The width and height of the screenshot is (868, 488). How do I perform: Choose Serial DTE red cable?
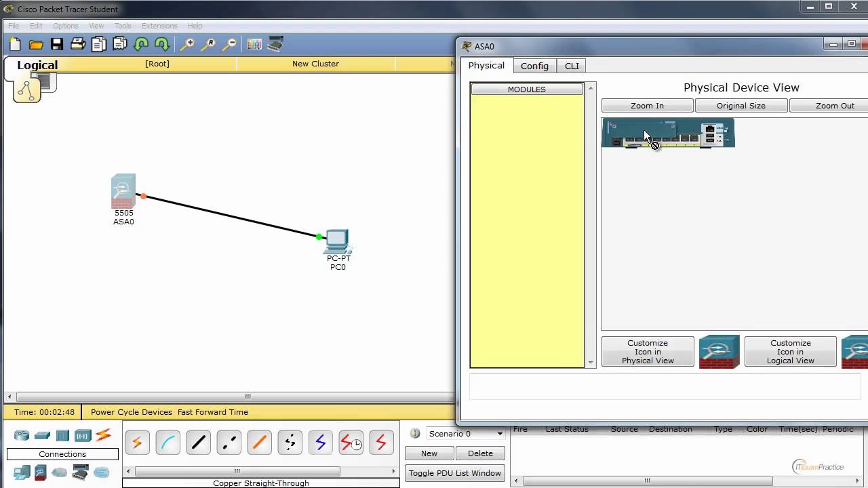381,443
